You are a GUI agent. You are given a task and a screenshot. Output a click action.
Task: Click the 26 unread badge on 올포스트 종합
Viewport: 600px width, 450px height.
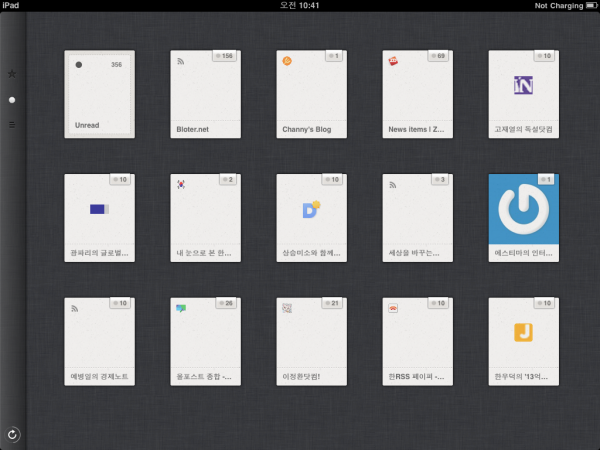[x=226, y=303]
